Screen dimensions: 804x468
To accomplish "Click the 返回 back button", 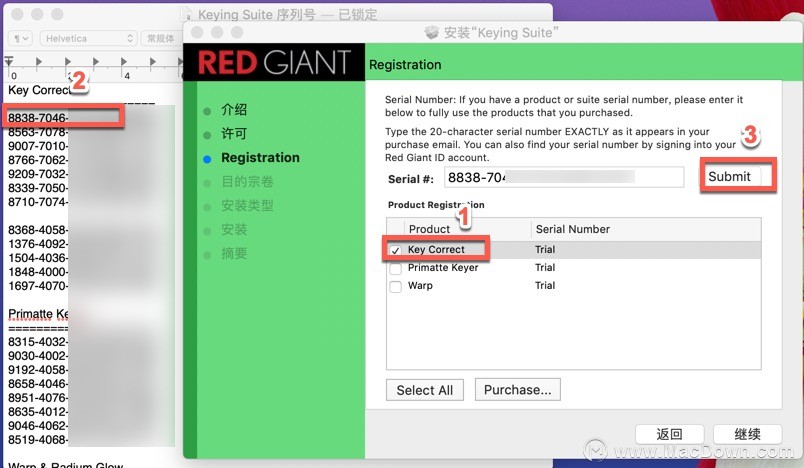I will click(x=669, y=434).
